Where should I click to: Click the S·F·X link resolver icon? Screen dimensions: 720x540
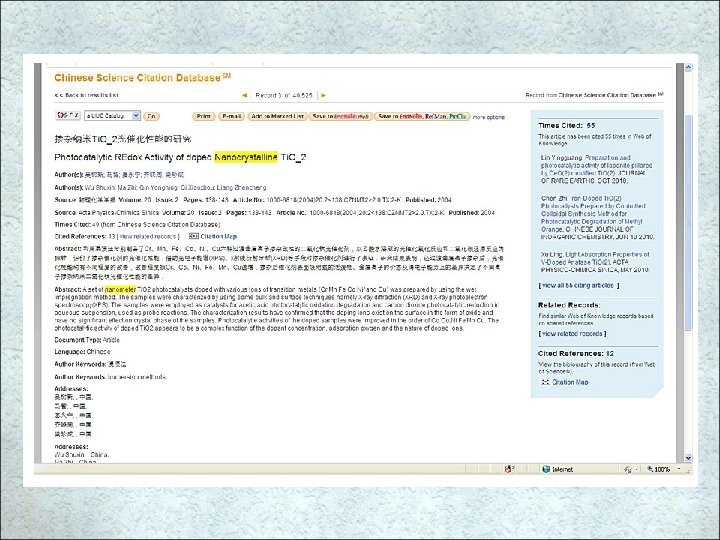tap(68, 116)
